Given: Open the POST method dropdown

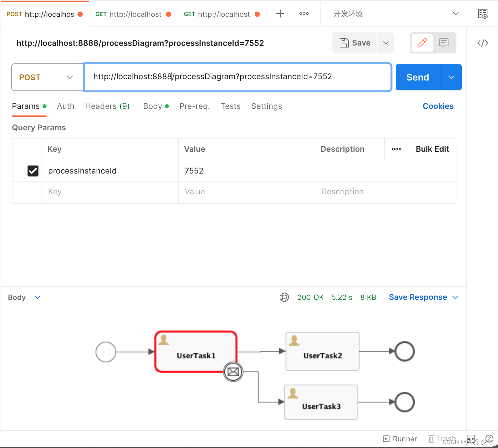Looking at the screenshot, I should tap(47, 77).
